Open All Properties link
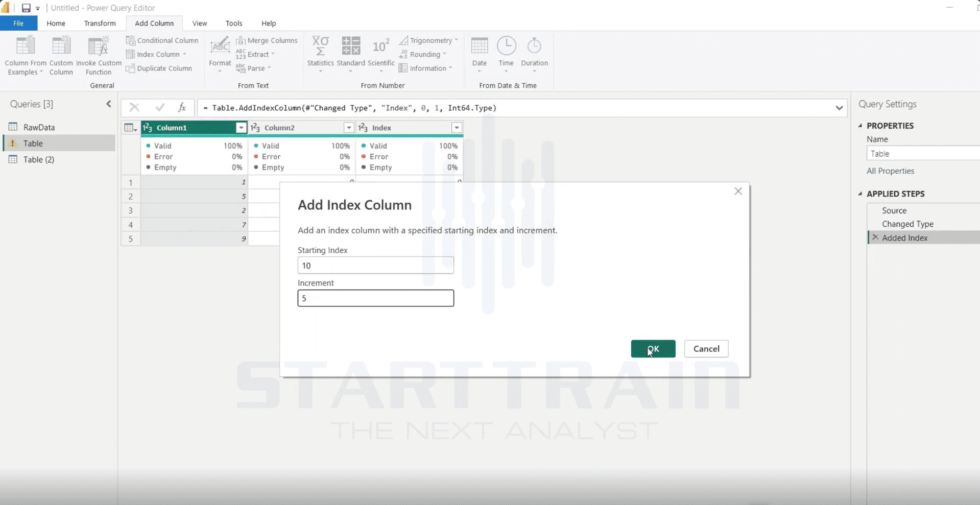 click(890, 171)
